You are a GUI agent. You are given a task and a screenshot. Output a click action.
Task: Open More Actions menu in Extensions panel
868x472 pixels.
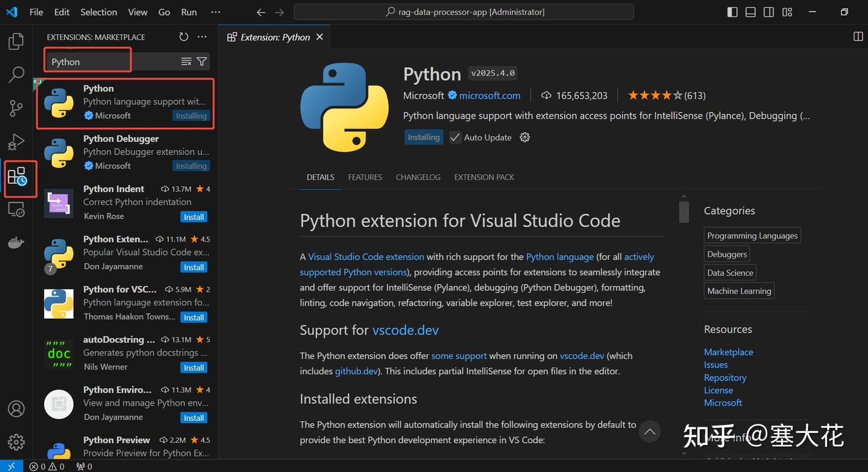(x=201, y=37)
